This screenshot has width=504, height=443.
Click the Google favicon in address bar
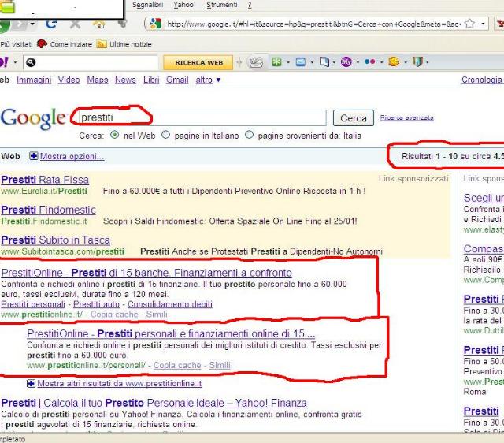155,24
